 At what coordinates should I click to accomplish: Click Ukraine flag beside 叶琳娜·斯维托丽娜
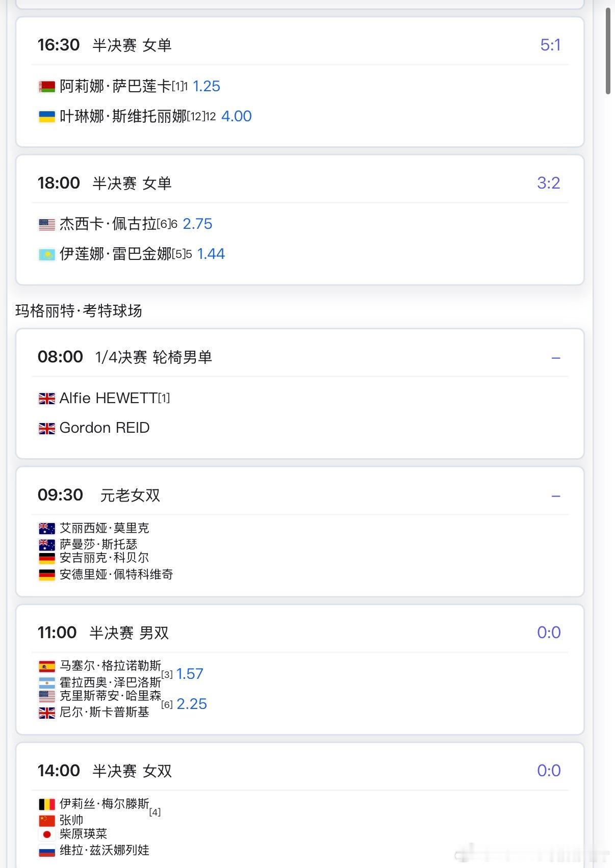pyautogui.click(x=47, y=117)
